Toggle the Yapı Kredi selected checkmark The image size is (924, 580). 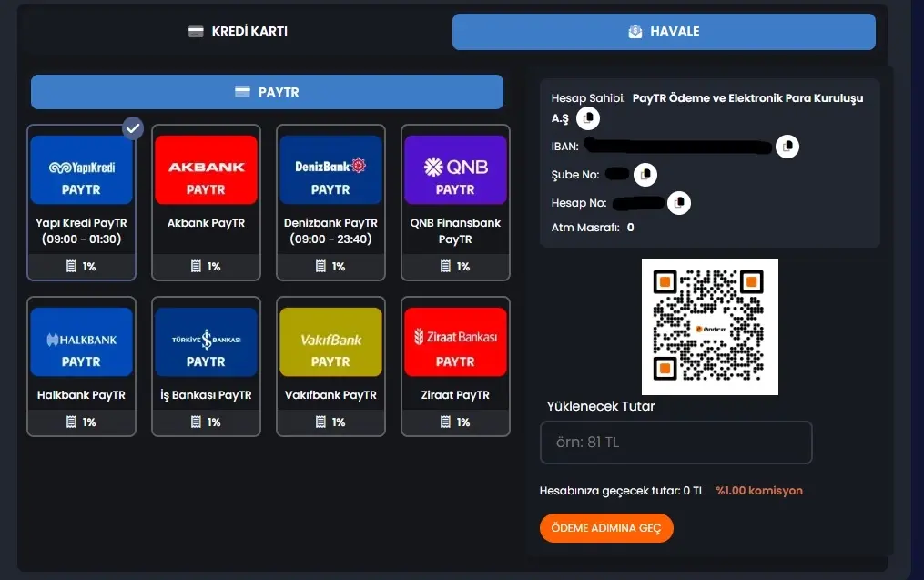click(x=133, y=128)
